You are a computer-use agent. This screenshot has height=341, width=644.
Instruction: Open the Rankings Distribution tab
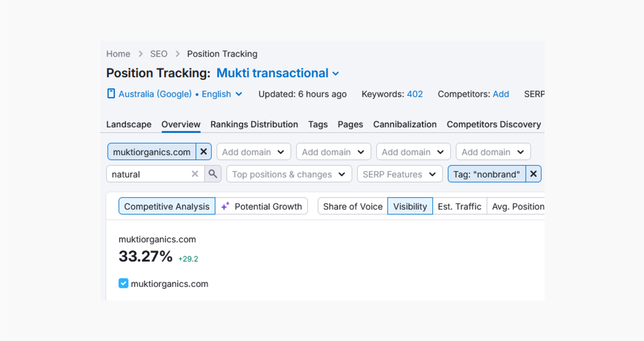coord(254,124)
